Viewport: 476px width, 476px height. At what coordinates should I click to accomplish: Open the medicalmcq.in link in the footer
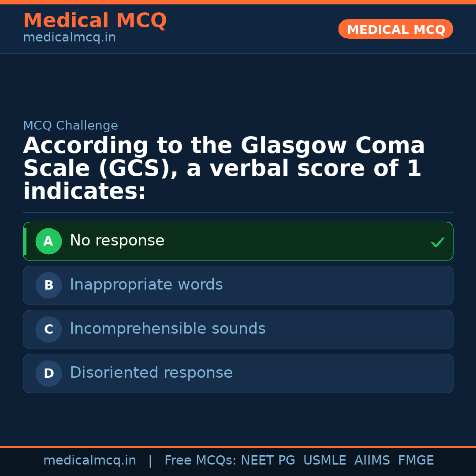(89, 461)
